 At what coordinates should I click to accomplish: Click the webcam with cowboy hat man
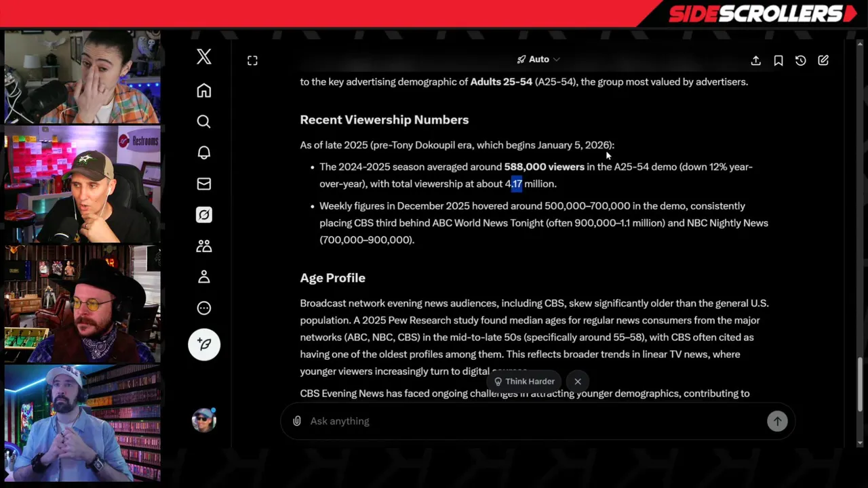tap(83, 304)
